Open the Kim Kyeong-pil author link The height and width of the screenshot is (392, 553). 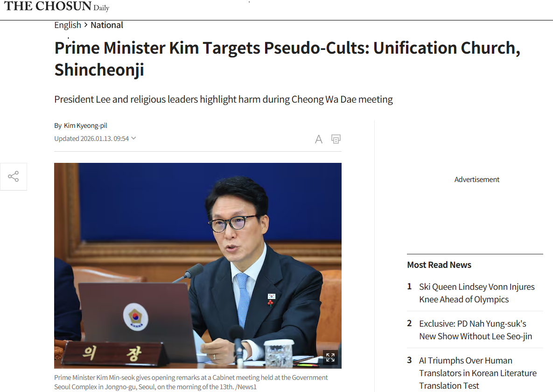[x=85, y=126]
